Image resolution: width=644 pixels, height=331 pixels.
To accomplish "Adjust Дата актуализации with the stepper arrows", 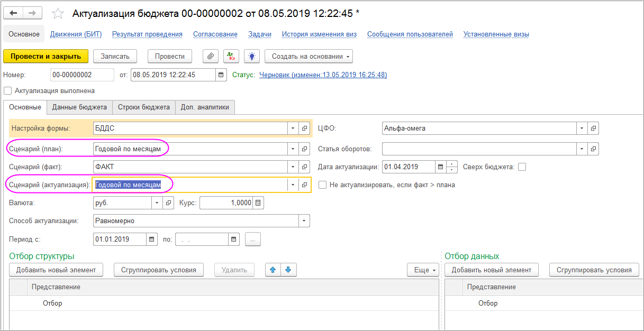I will pyautogui.click(x=452, y=167).
